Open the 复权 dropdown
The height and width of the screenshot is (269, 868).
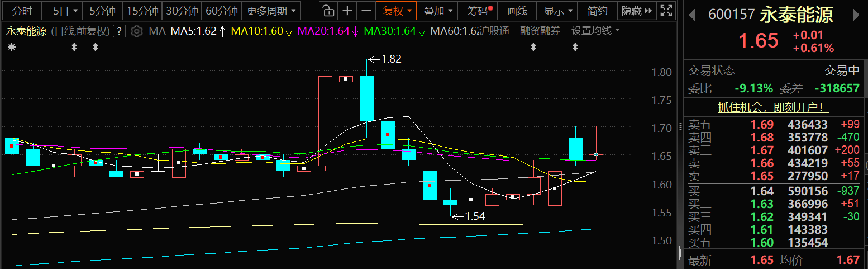(397, 11)
